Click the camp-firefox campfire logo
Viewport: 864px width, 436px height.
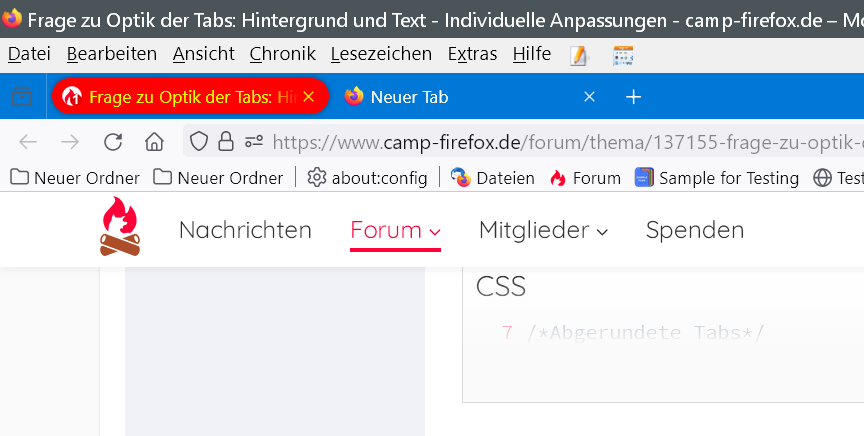click(121, 227)
